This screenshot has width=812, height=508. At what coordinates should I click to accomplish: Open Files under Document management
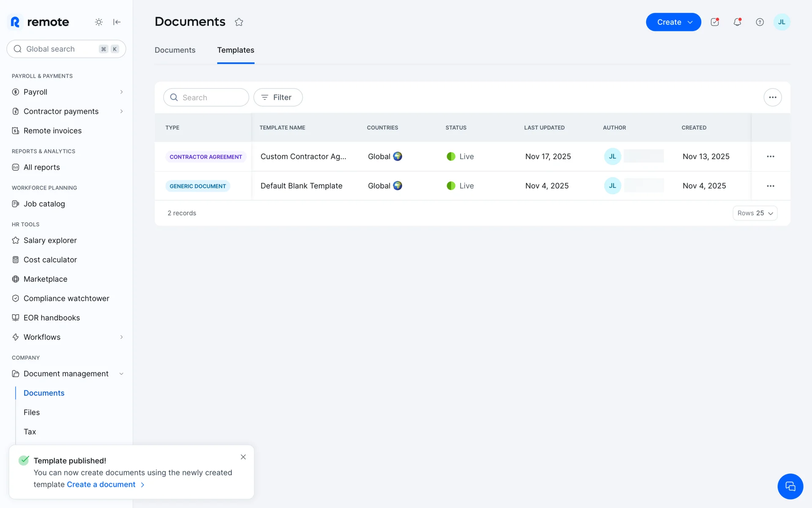click(x=32, y=412)
